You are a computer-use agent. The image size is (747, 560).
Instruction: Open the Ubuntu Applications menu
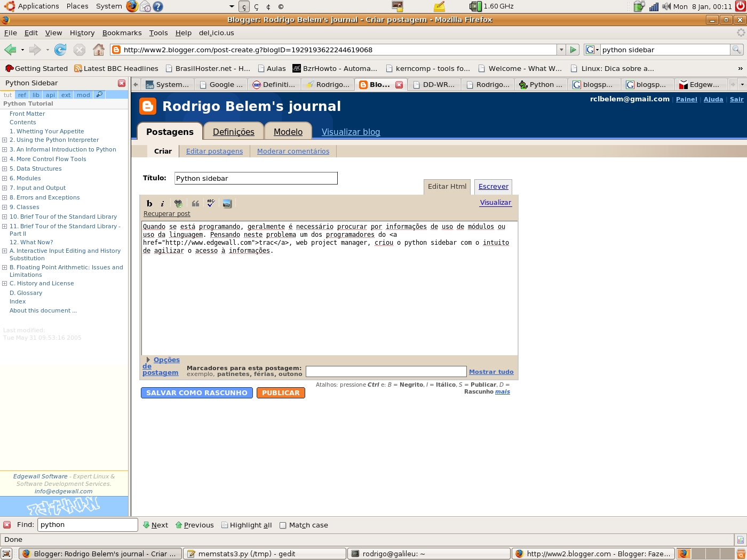point(38,6)
